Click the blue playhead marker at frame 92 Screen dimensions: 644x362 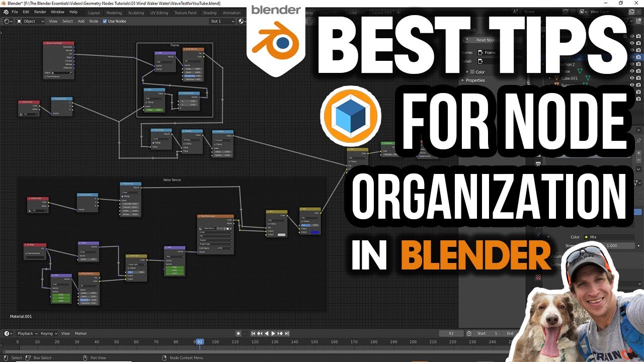(200, 341)
